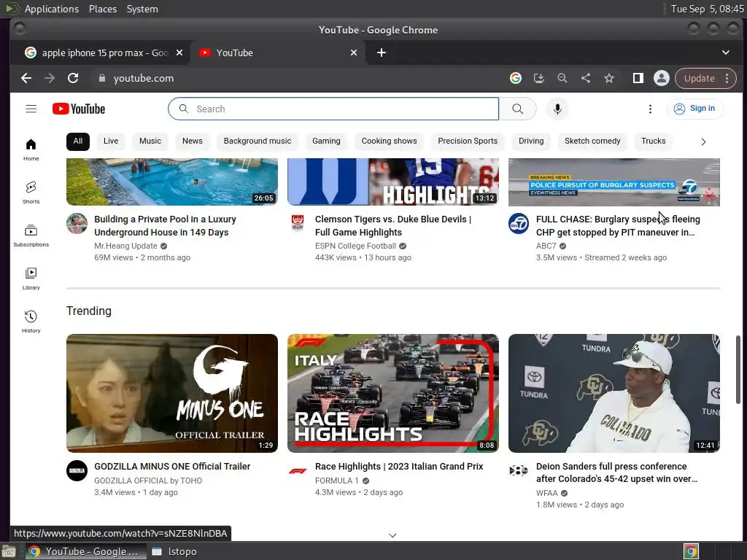This screenshot has width=747, height=560.
Task: Select the Live filter chip
Action: [111, 141]
